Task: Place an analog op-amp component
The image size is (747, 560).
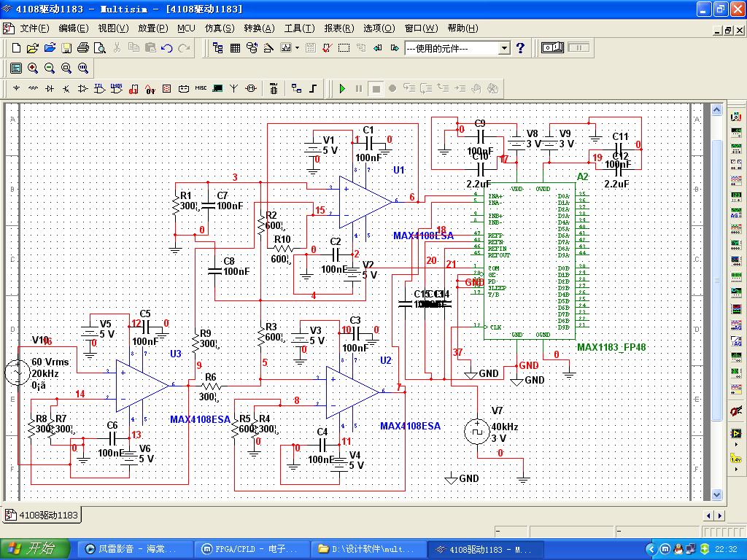Action: coord(83,88)
